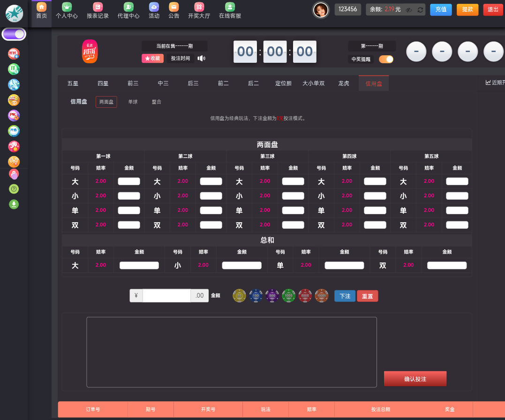Hide balance with the eye icon
Image resolution: width=505 pixels, height=420 pixels.
coord(409,10)
